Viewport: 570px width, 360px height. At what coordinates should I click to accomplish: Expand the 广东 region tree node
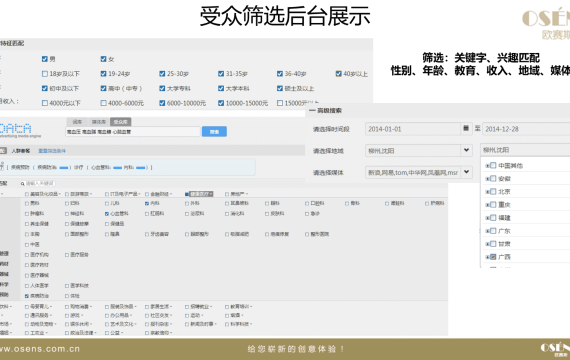tap(487, 231)
